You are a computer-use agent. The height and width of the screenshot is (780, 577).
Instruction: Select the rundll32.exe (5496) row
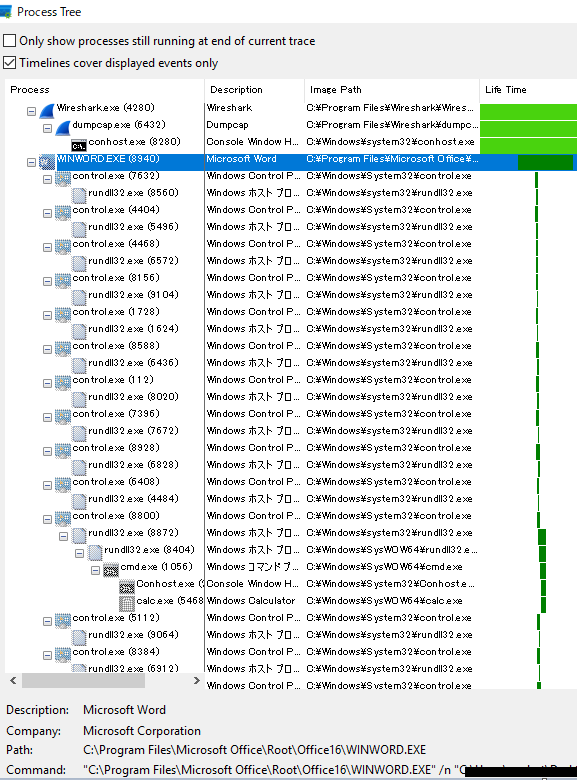point(291,226)
